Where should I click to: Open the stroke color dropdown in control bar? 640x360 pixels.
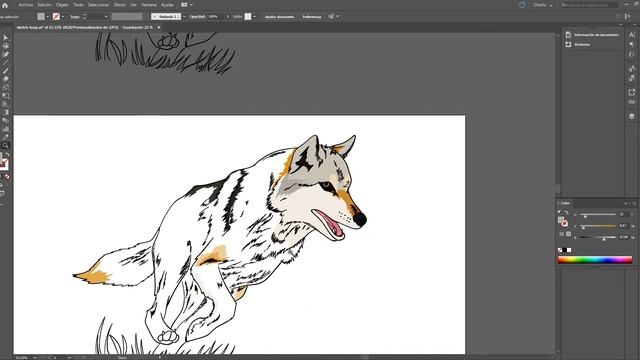62,17
